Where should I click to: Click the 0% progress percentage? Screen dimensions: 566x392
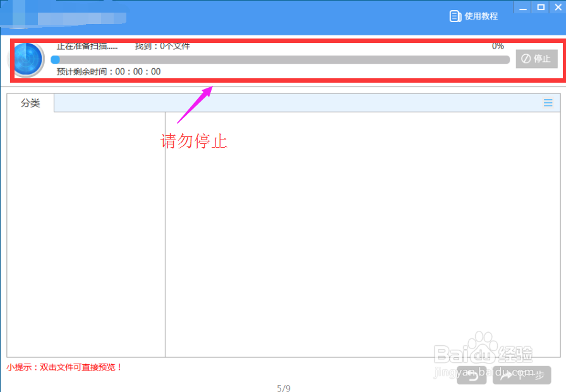click(x=498, y=46)
